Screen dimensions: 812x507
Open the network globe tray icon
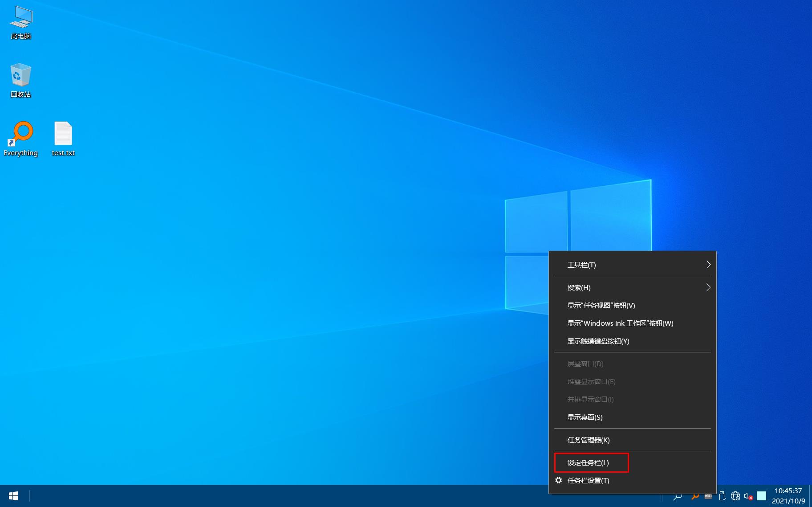735,496
